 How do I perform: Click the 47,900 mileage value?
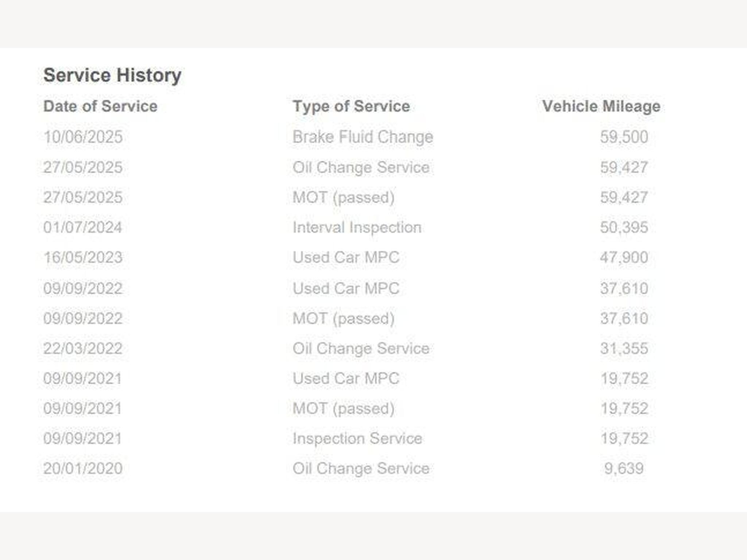(624, 257)
